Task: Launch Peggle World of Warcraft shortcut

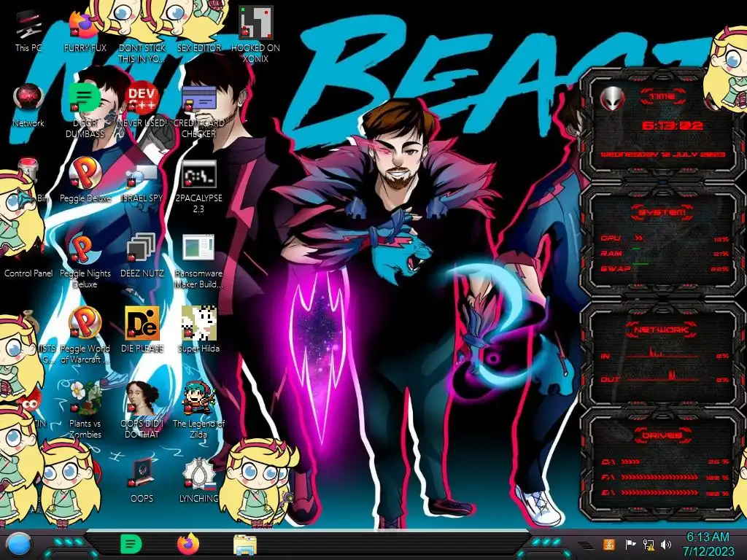Action: tap(85, 335)
